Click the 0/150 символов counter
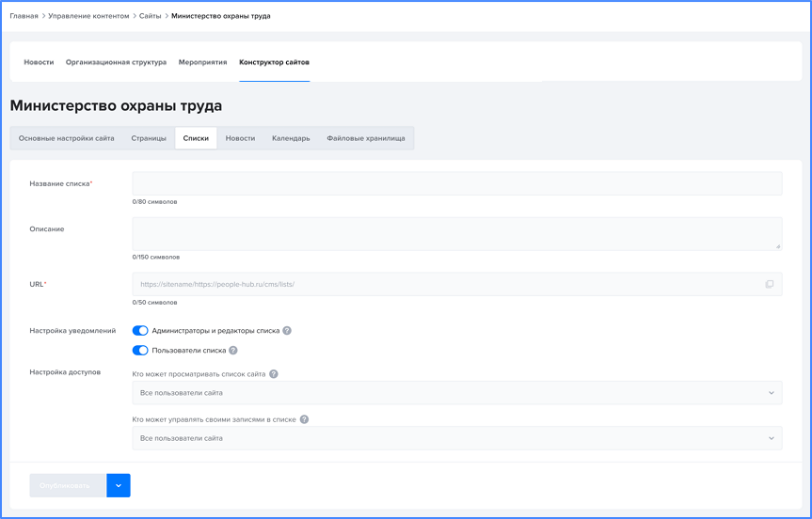This screenshot has width=812, height=519. point(156,257)
